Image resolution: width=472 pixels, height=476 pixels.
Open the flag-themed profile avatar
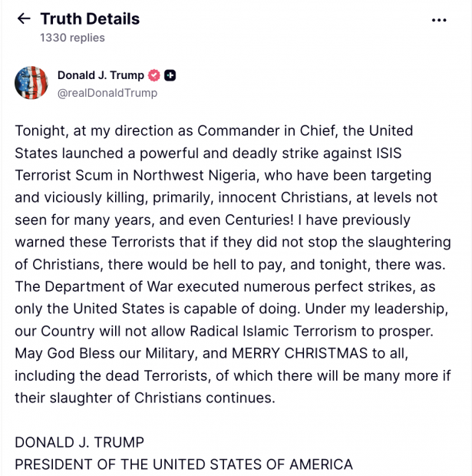coord(31,83)
